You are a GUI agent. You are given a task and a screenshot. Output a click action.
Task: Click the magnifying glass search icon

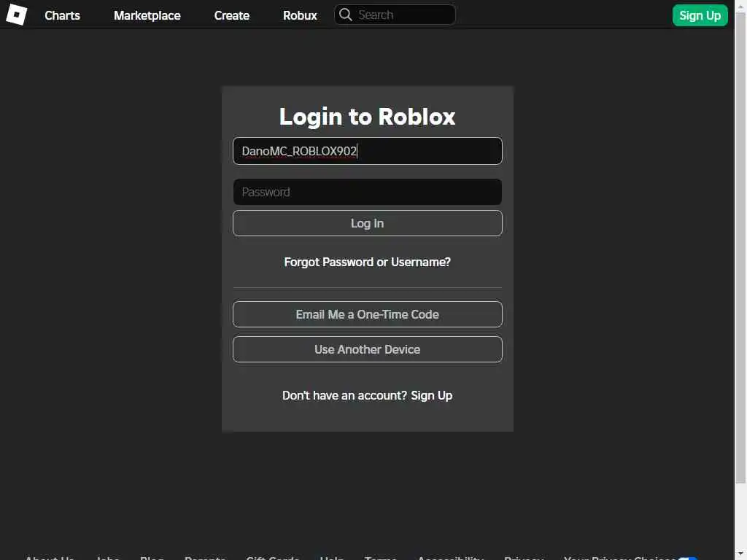point(345,15)
